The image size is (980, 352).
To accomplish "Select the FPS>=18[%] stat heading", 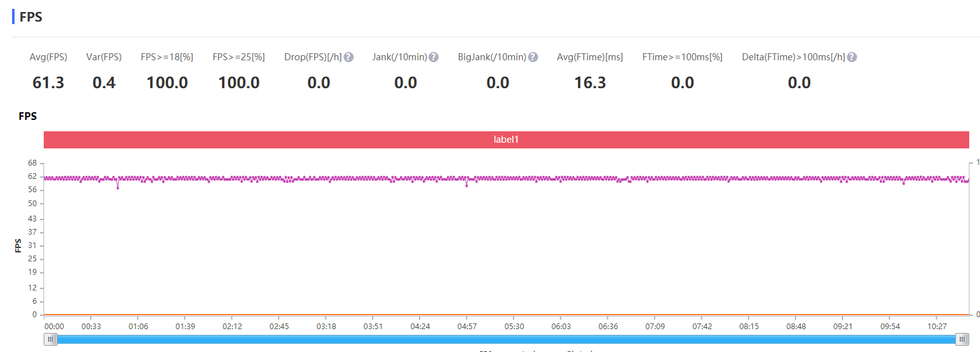I will coord(167,57).
